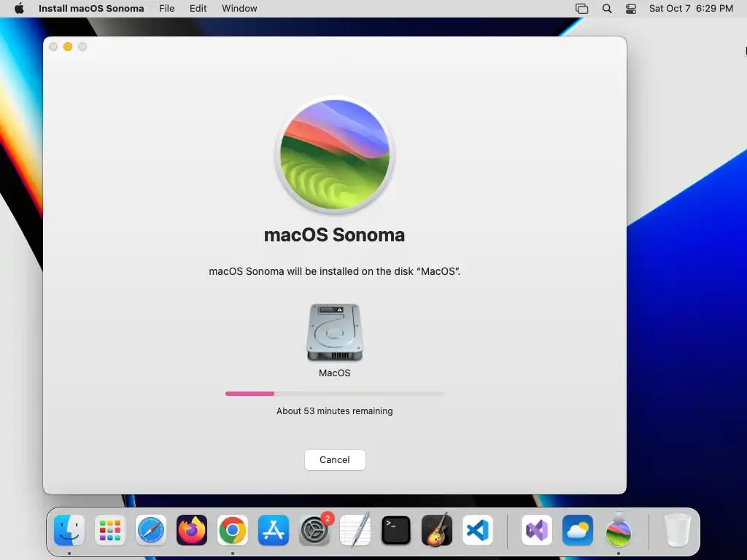Launch Firefox from the Dock
Image resolution: width=747 pixels, height=560 pixels.
pos(192,530)
